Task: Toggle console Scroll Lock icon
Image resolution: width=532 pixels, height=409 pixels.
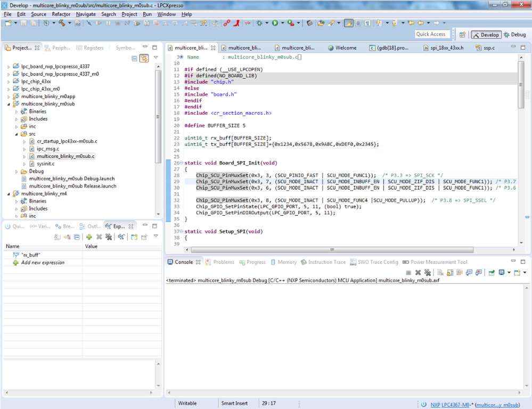Action: [450, 273]
